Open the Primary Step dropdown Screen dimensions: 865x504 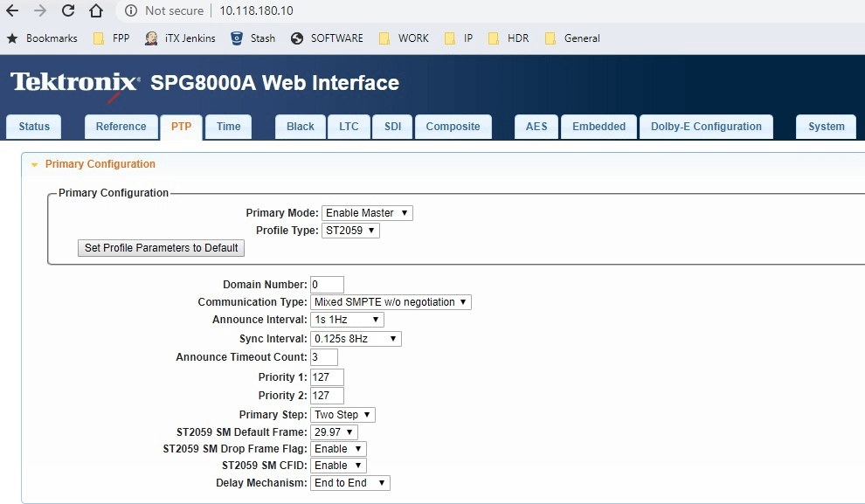point(343,415)
